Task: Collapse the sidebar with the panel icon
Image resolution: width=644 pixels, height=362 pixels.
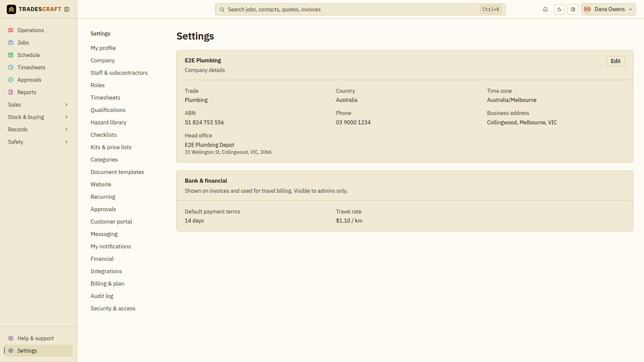Action: [67, 9]
